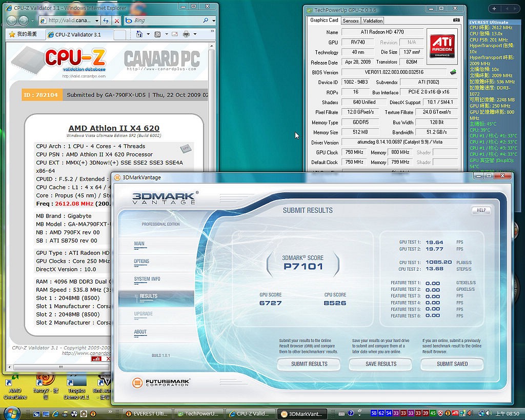The height and width of the screenshot is (420, 525).
Task: Click the ATI Radeon logo in GPU-Z
Action: (x=442, y=46)
